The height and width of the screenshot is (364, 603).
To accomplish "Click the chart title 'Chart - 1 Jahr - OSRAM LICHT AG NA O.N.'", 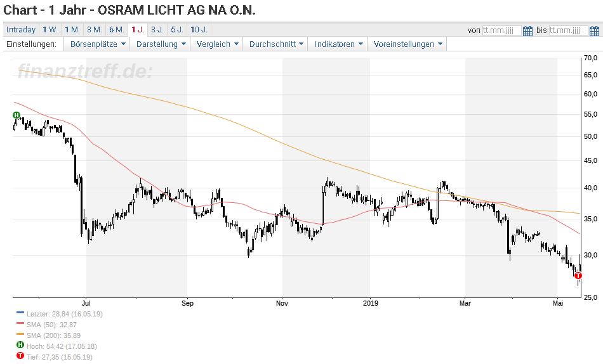I will [129, 10].
